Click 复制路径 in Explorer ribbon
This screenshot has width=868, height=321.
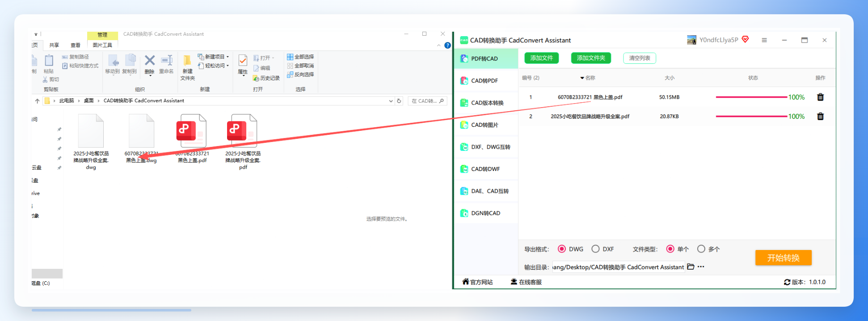tap(76, 57)
